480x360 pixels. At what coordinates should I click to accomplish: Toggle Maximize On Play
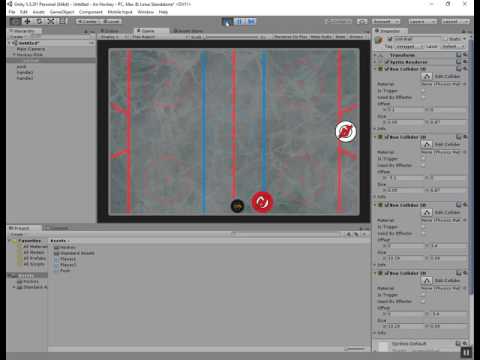(x=291, y=37)
